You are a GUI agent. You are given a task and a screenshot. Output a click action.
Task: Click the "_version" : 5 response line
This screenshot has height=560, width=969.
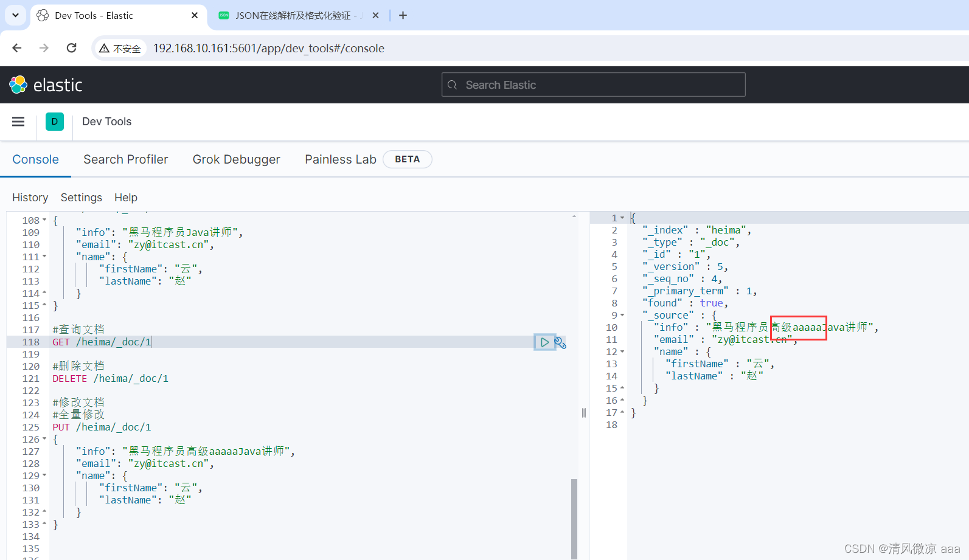(x=685, y=266)
